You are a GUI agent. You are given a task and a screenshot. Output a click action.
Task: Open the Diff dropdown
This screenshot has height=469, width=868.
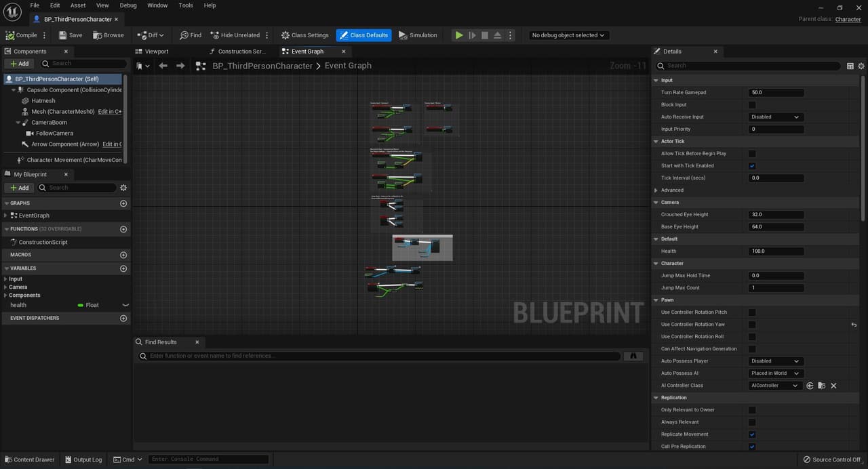click(x=151, y=35)
